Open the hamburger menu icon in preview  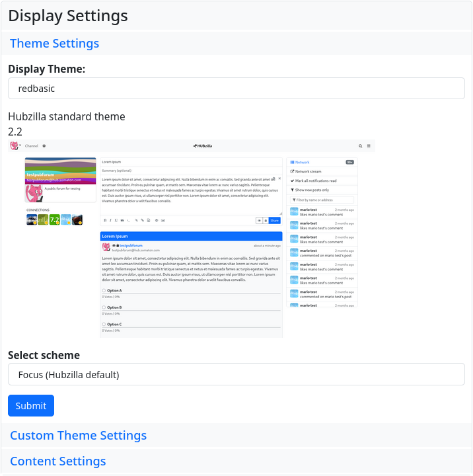[369, 145]
